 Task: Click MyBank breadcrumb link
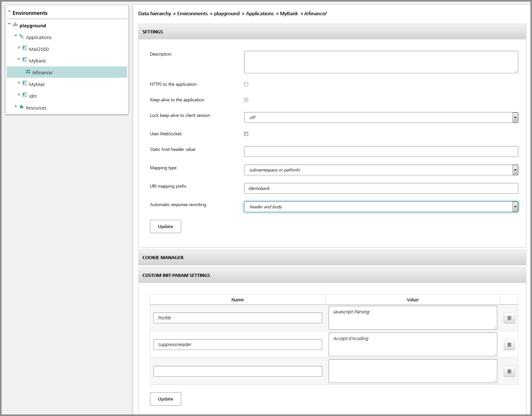289,14
